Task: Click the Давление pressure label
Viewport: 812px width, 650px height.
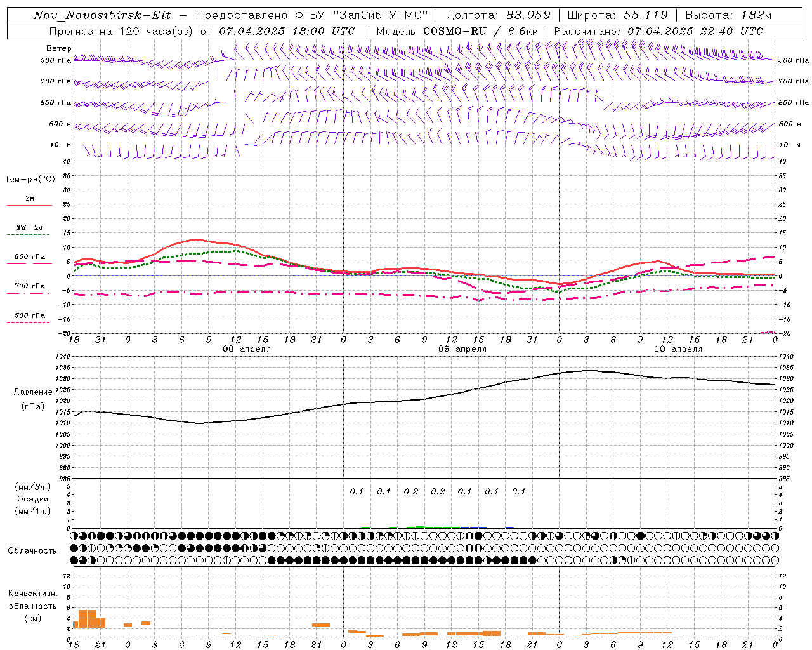Action: pos(33,392)
